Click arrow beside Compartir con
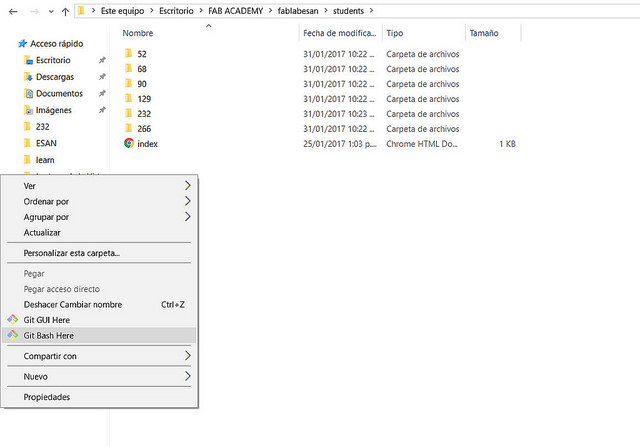 pyautogui.click(x=187, y=355)
